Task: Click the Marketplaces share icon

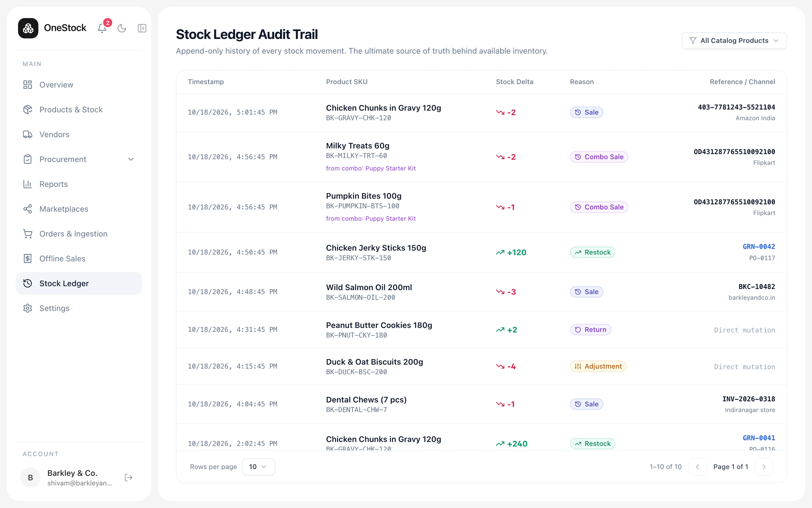Action: click(28, 209)
